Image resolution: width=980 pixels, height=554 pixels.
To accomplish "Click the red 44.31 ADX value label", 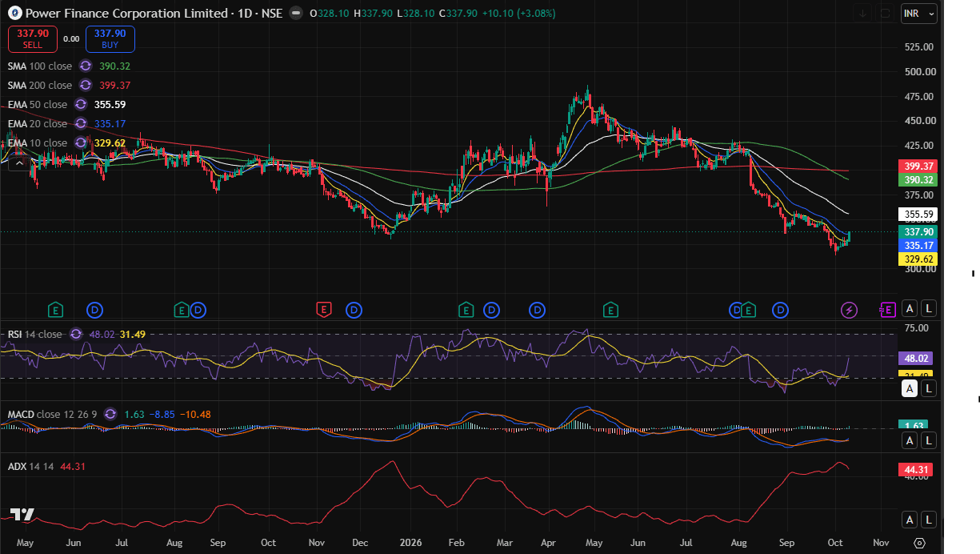I will coord(918,469).
